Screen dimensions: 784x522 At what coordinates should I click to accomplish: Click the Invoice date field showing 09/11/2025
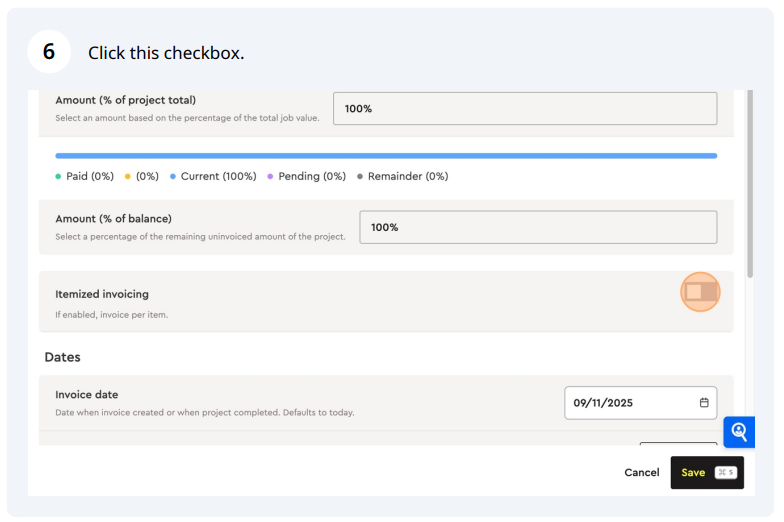[640, 402]
